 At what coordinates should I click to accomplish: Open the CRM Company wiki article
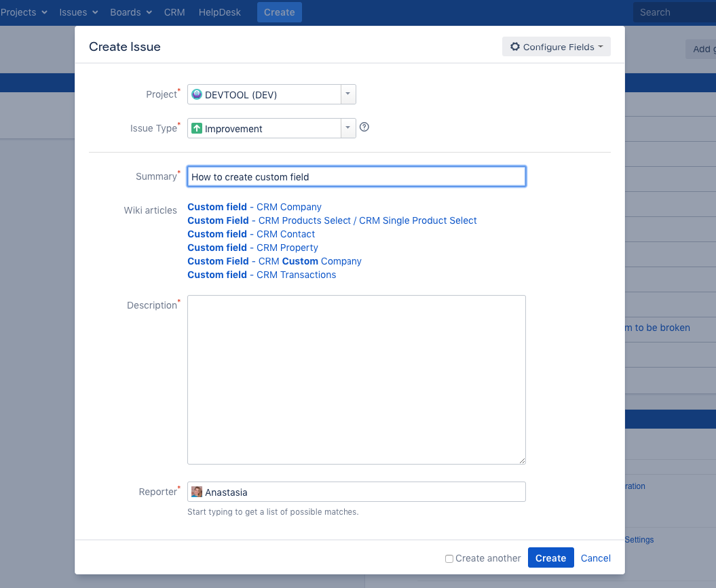click(x=288, y=207)
